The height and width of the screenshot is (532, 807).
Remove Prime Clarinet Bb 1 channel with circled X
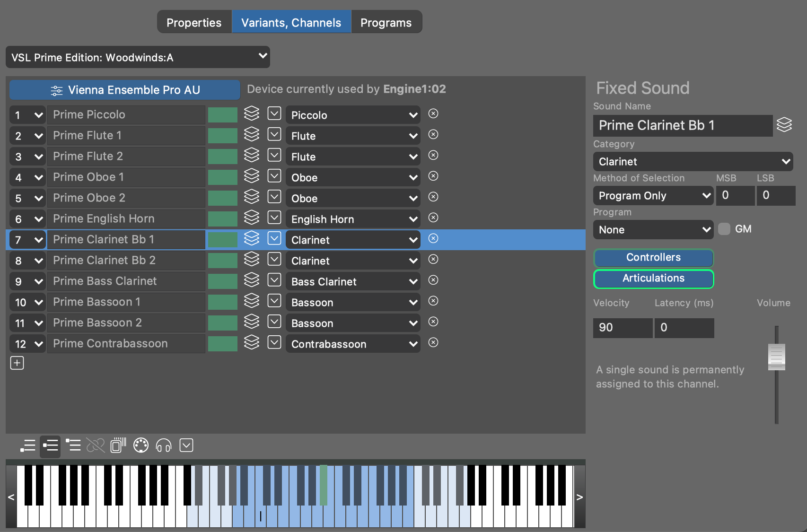coord(433,238)
